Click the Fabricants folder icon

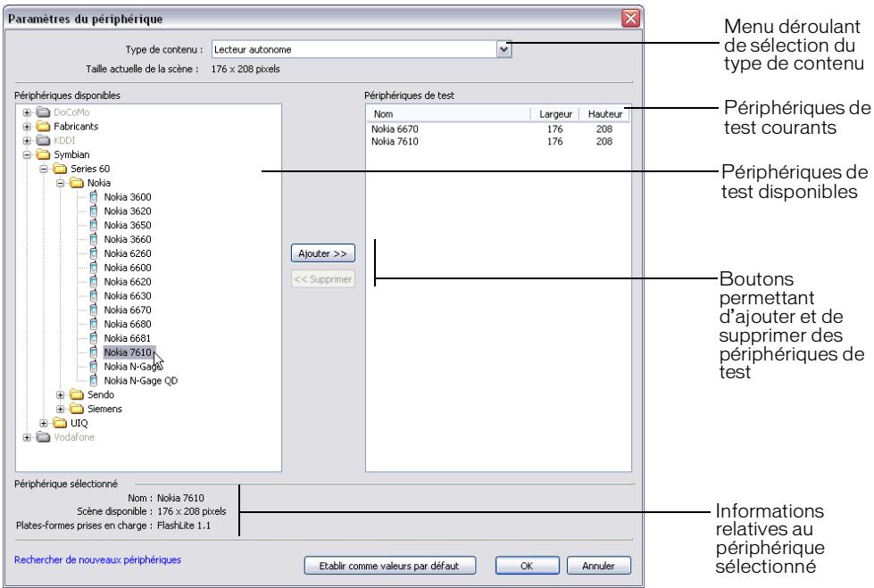(44, 127)
